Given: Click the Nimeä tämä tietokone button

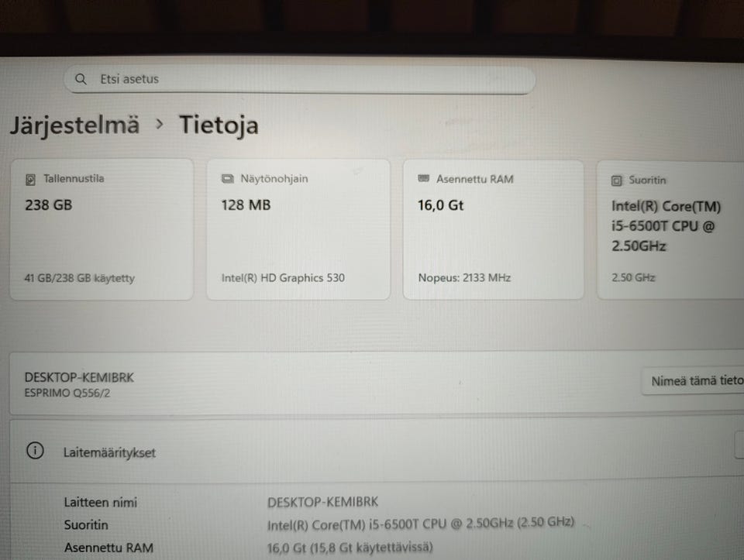Looking at the screenshot, I should tap(693, 381).
